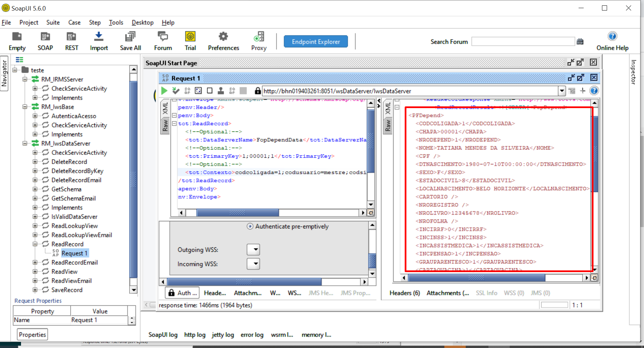Click the Properties button
Image resolution: width=644 pixels, height=348 pixels.
[32, 335]
